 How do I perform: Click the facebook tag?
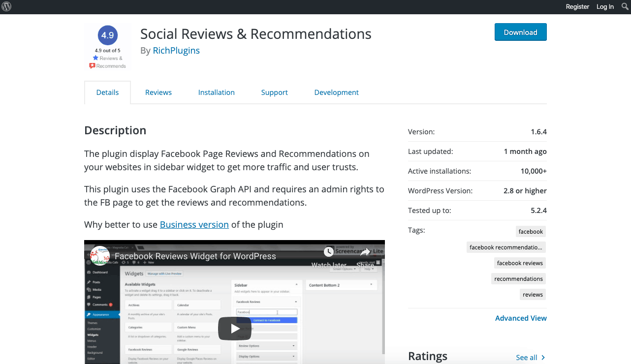coord(531,231)
